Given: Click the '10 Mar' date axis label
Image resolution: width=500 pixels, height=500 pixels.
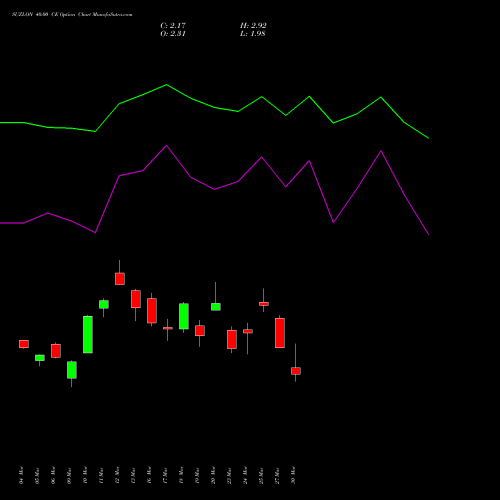Looking at the screenshot, I should [x=85, y=475].
